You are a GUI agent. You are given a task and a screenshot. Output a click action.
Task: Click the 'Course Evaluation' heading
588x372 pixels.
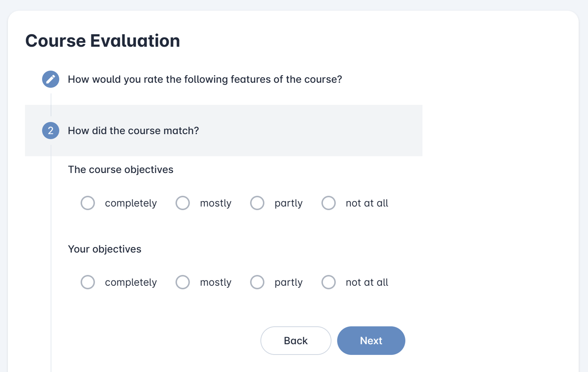click(102, 41)
